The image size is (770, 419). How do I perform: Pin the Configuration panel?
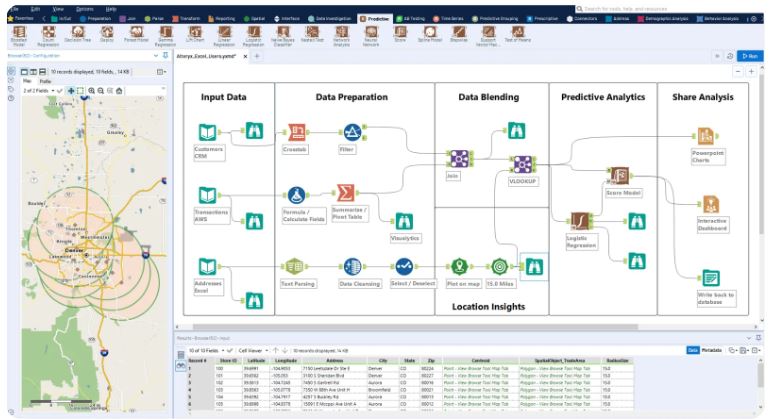tap(165, 56)
